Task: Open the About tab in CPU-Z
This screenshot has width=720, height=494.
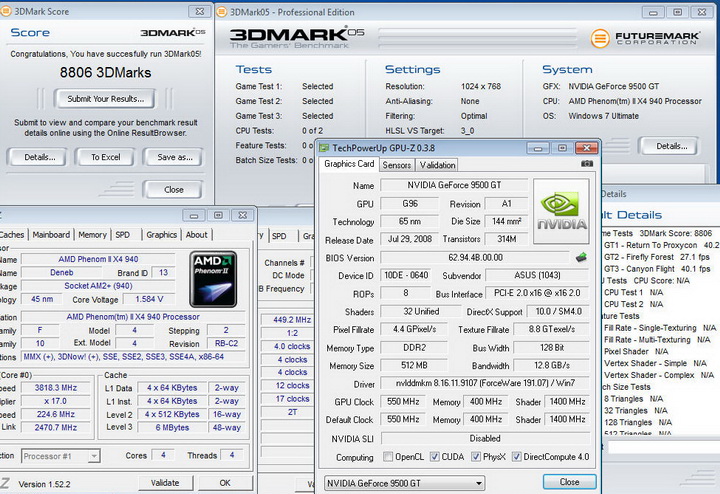Action: coord(197,235)
